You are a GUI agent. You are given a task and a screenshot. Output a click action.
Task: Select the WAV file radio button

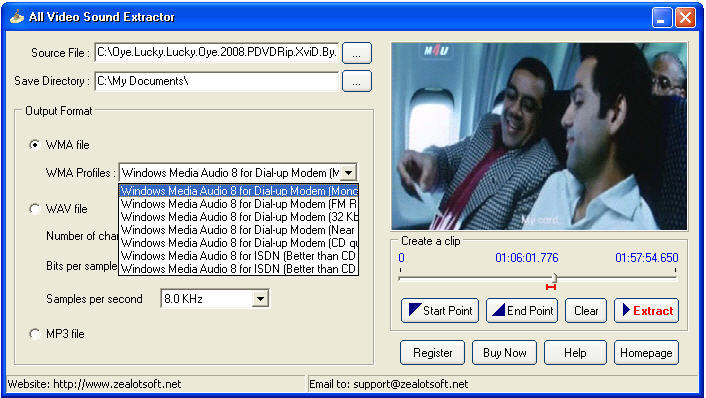click(x=34, y=209)
